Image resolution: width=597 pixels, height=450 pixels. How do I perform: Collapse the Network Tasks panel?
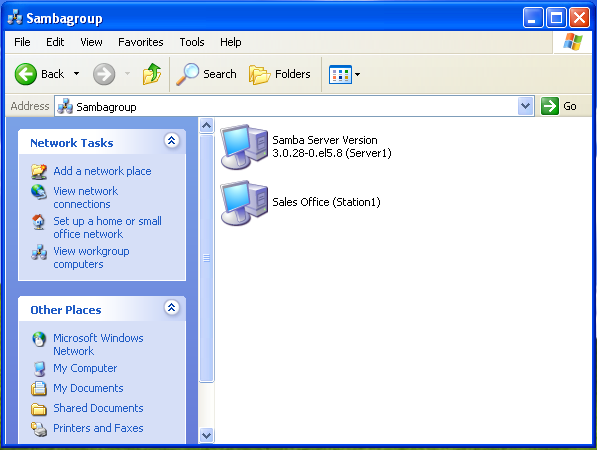tap(172, 140)
